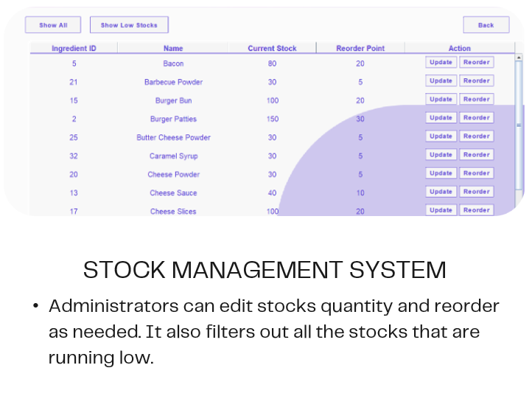Screen dimensions: 532x396
Task: Update Cheese Sauce stock
Action: point(441,192)
